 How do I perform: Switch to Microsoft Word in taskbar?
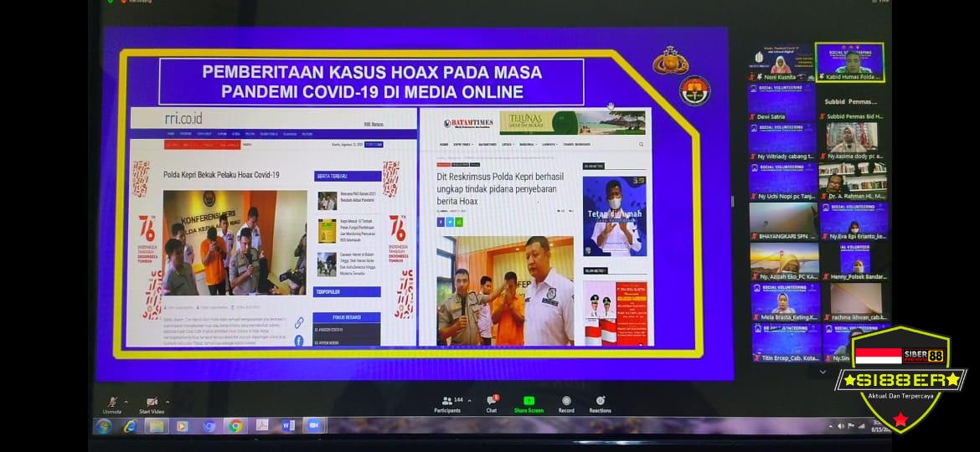click(x=288, y=426)
